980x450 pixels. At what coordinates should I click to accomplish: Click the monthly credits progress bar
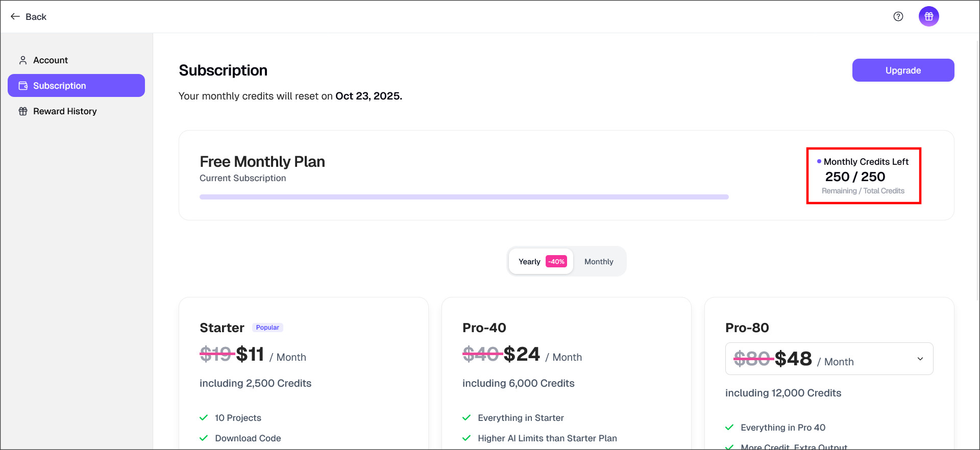point(464,197)
